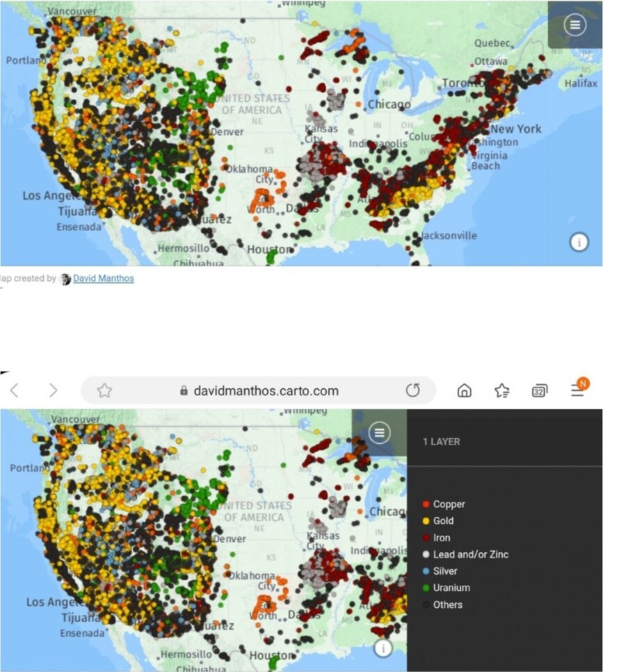Viewport: 626px width, 672px height.
Task: Reload the page using refresh icon
Action: coord(412,390)
